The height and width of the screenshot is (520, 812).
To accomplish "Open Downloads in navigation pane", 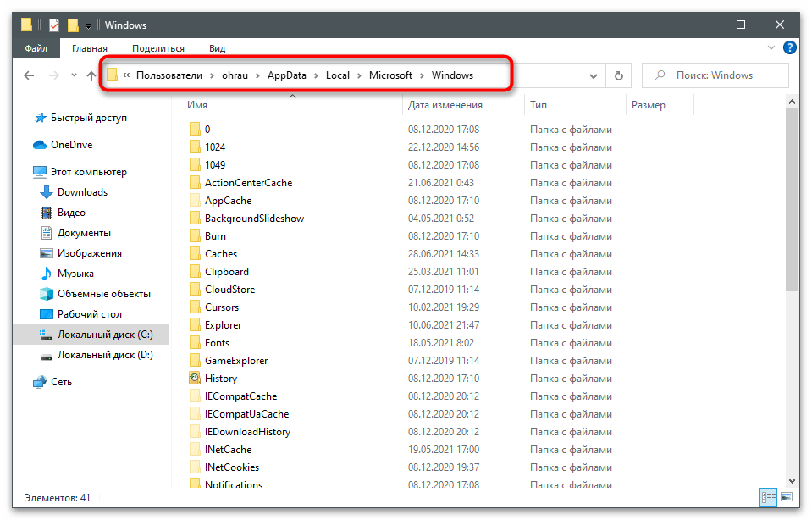I will 82,192.
